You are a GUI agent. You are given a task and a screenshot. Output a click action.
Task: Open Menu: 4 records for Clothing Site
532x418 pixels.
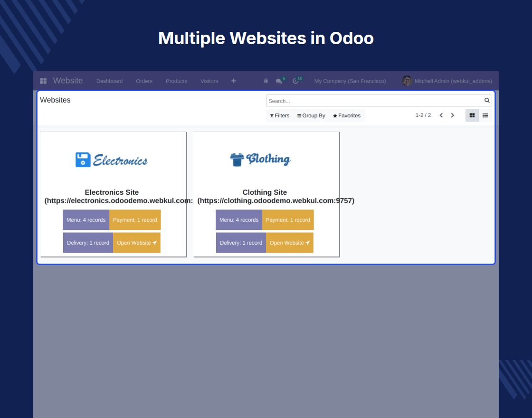point(239,220)
